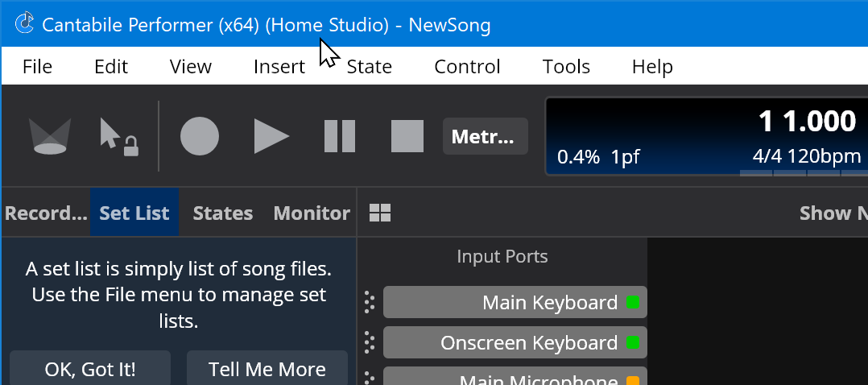Select the Onscreen Keyboard input port

click(515, 342)
